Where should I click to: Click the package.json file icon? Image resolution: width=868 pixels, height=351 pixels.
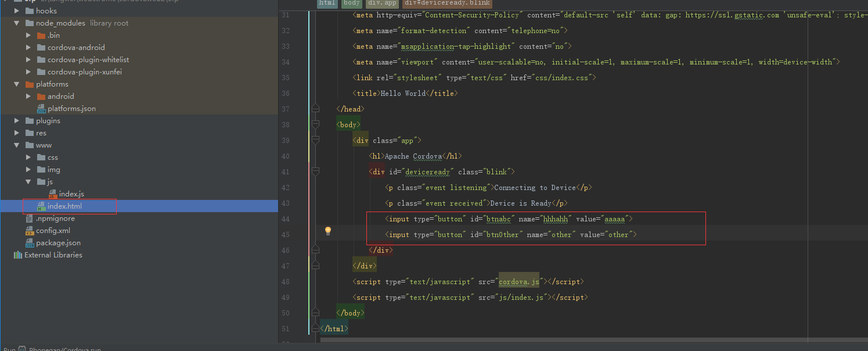30,243
